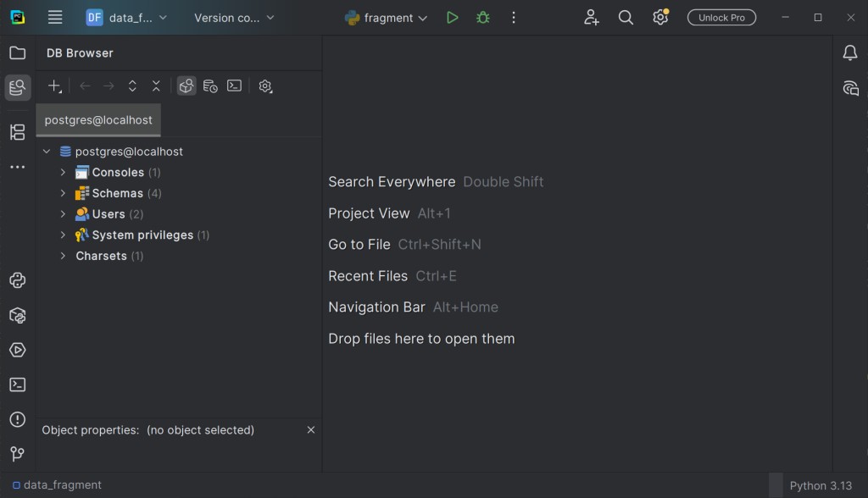Open the SQL console icon in DB toolbar

tap(235, 86)
